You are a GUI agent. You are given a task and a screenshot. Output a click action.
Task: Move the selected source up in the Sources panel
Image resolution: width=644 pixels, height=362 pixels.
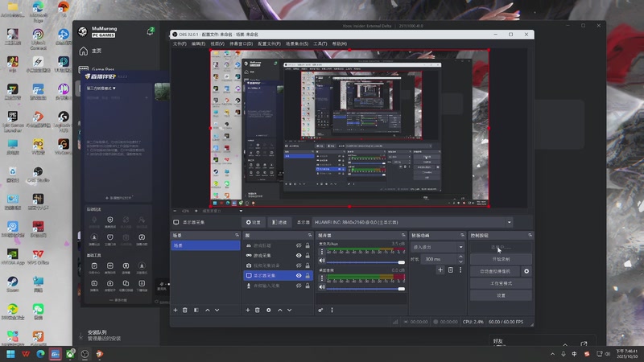[280, 311]
